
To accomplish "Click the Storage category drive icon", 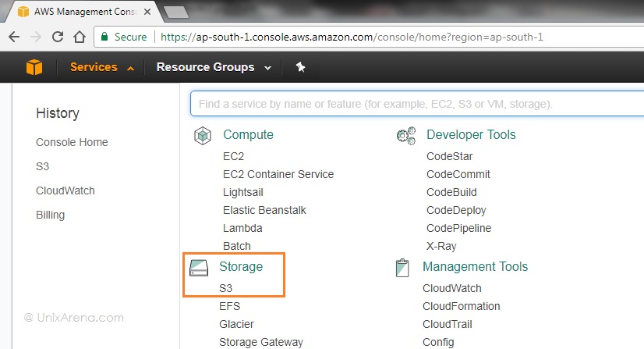I will tap(199, 268).
